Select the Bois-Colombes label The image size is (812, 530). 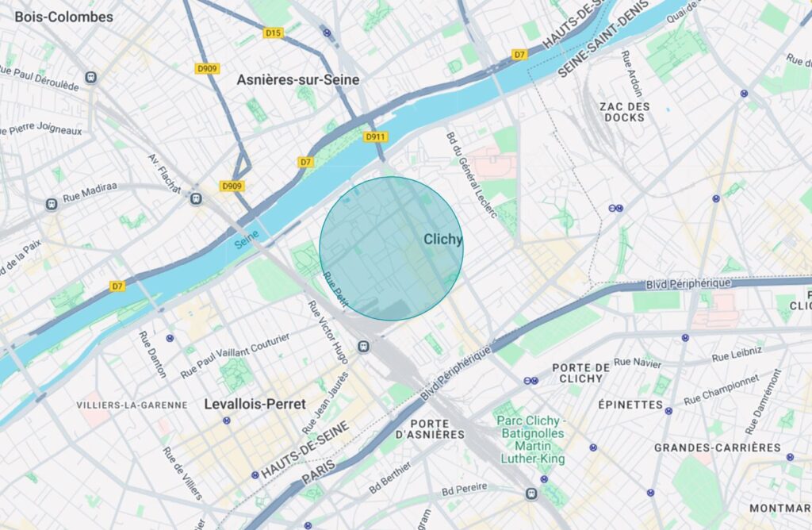coord(63,17)
